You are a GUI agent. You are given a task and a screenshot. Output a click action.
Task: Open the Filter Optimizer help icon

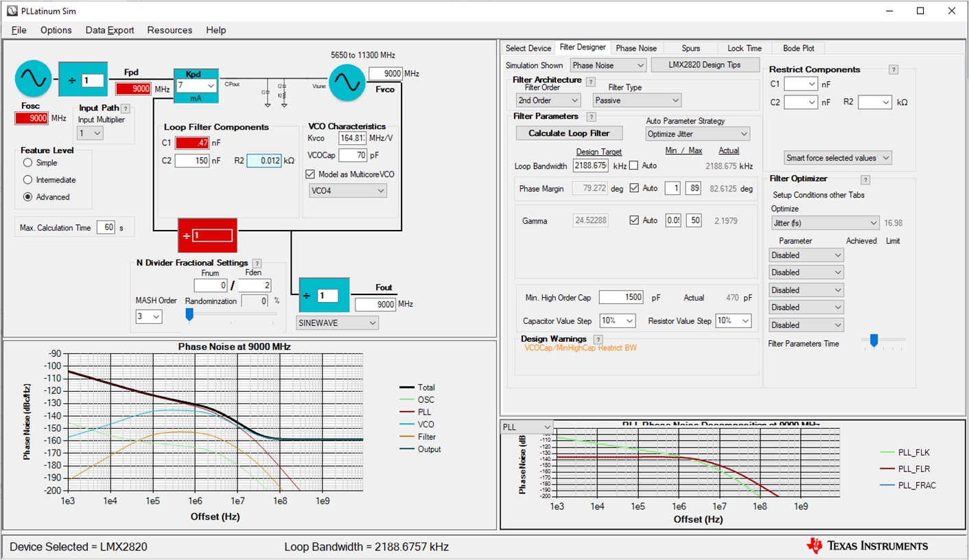click(x=865, y=180)
